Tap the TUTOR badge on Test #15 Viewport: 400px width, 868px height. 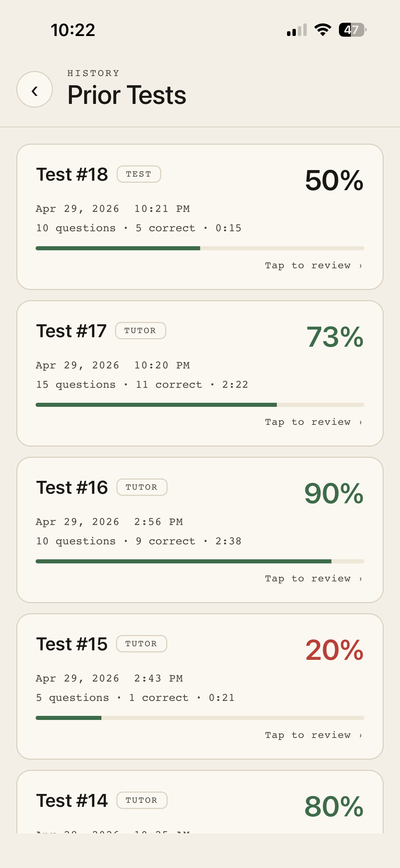(x=141, y=644)
